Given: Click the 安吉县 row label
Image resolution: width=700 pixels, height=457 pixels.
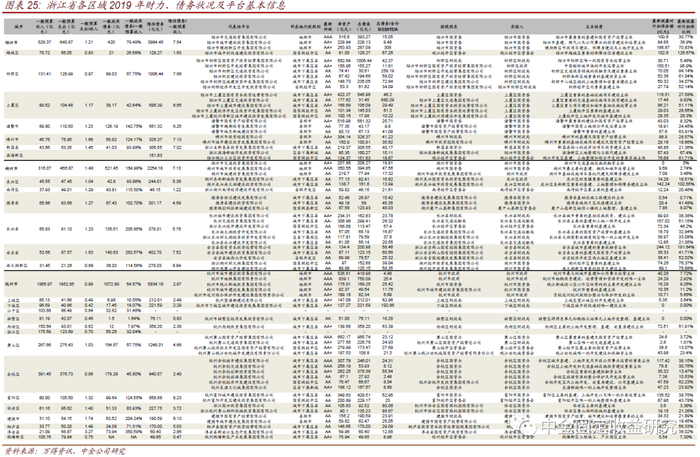Looking at the screenshot, I should tap(12, 253).
